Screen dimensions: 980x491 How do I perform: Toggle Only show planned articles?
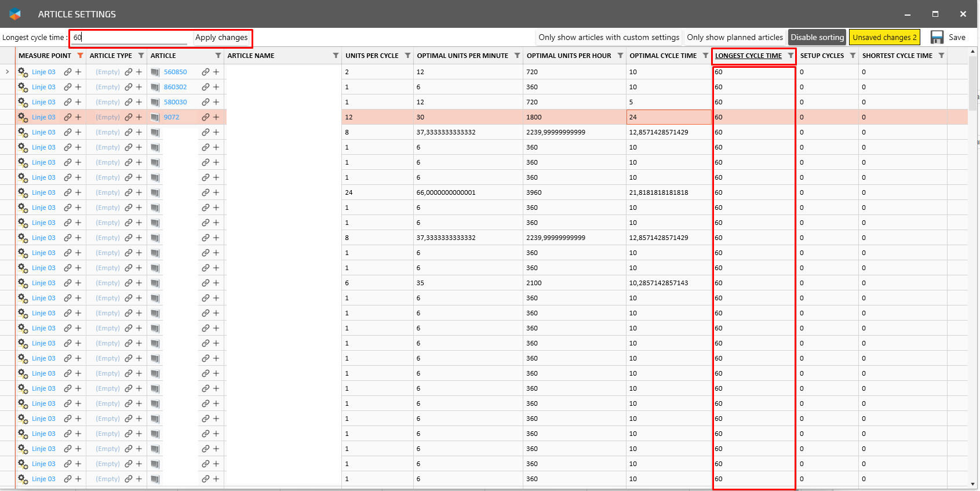(734, 37)
